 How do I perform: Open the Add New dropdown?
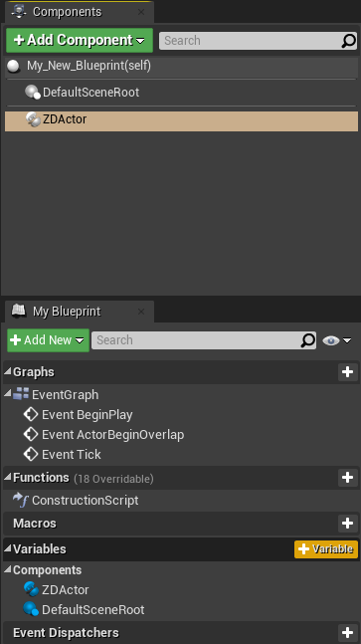click(48, 340)
